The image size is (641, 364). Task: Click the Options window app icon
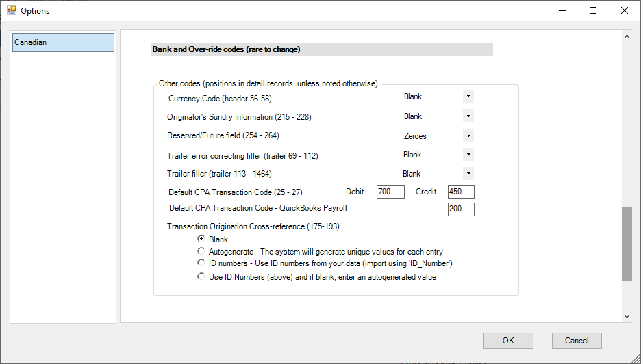(11, 11)
